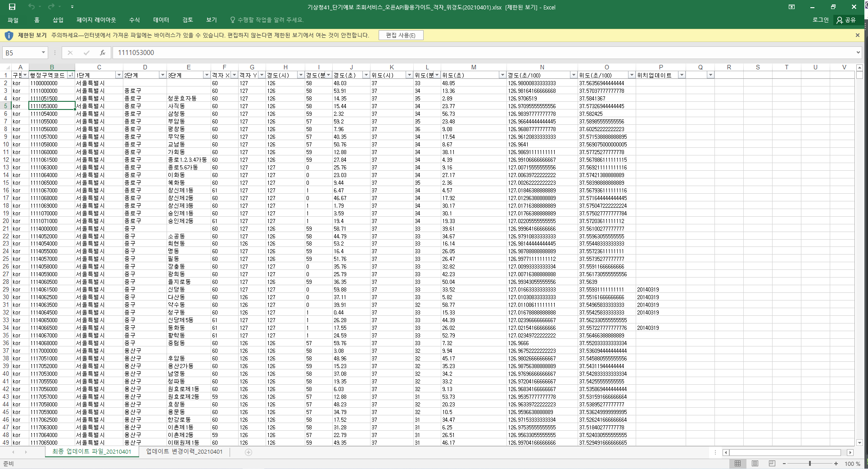868x469 pixels.
Task: Expand the formula bar with its arrow
Action: pos(858,53)
